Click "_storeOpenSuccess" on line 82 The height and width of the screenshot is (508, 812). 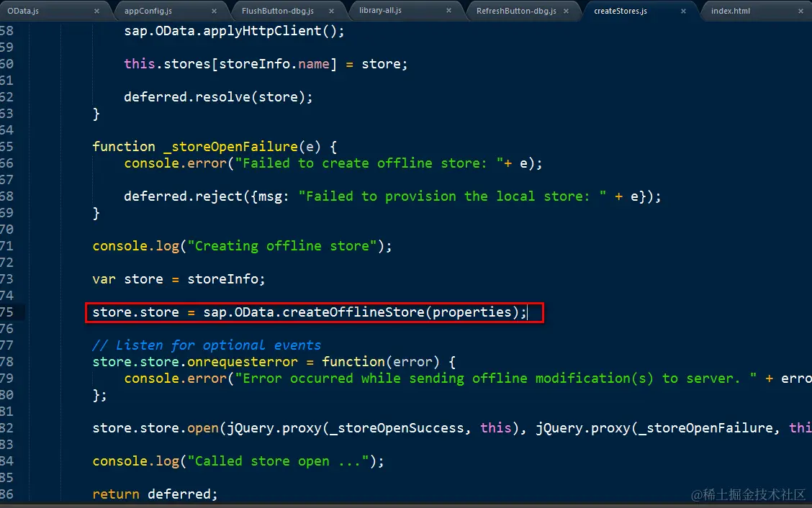pyautogui.click(x=396, y=428)
